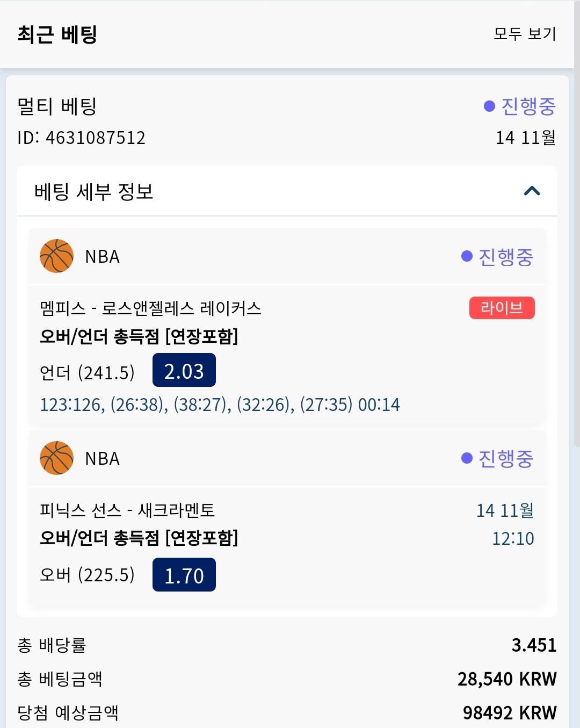Screen dimensions: 580x728
Task: Select the 피닉스 선스 - 새크라멘토 match title
Action: (x=127, y=510)
